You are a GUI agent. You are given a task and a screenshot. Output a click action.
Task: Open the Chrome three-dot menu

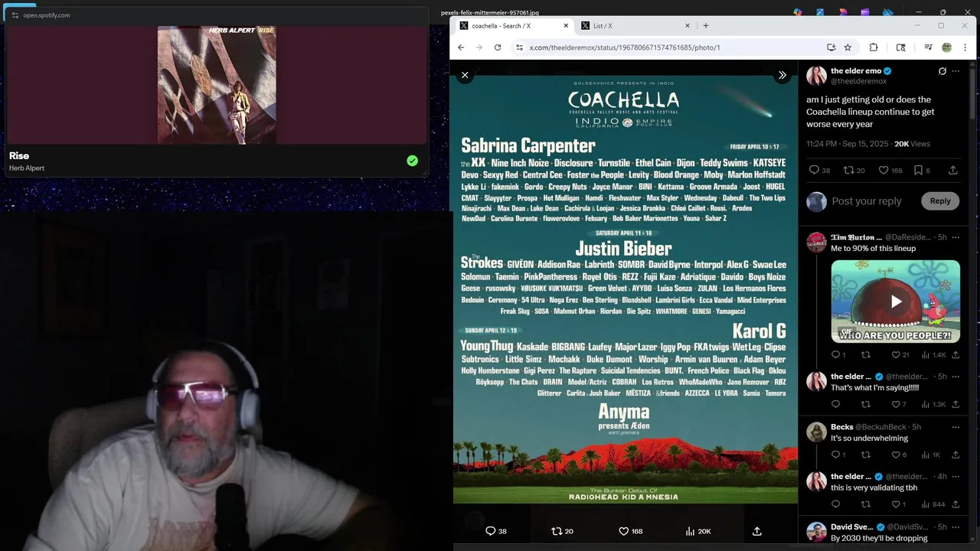(965, 47)
